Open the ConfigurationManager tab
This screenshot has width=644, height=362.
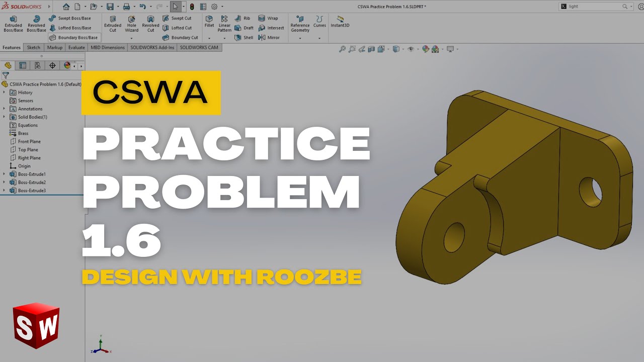pyautogui.click(x=37, y=65)
